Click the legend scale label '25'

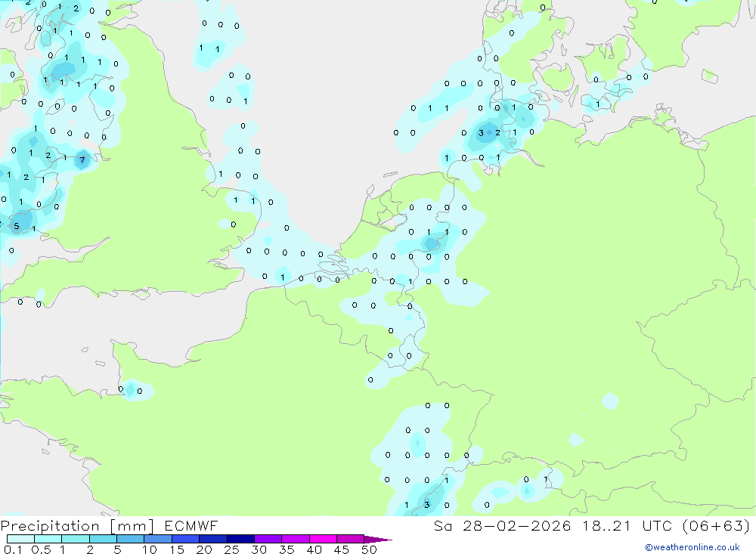[x=231, y=549]
